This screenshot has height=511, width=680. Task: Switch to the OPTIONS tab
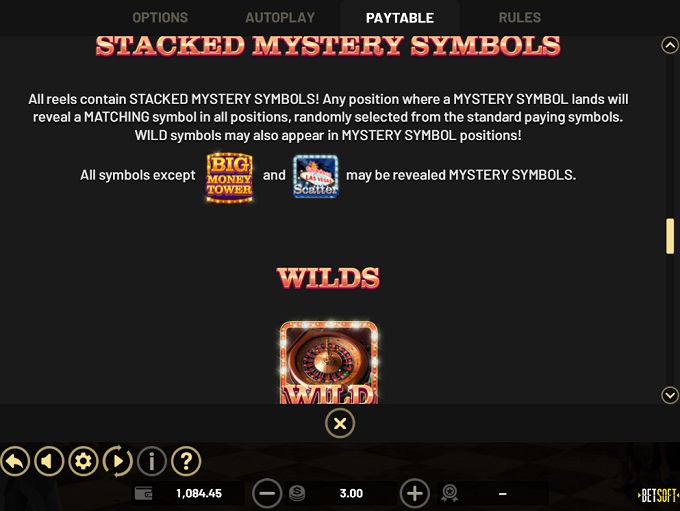tap(160, 18)
